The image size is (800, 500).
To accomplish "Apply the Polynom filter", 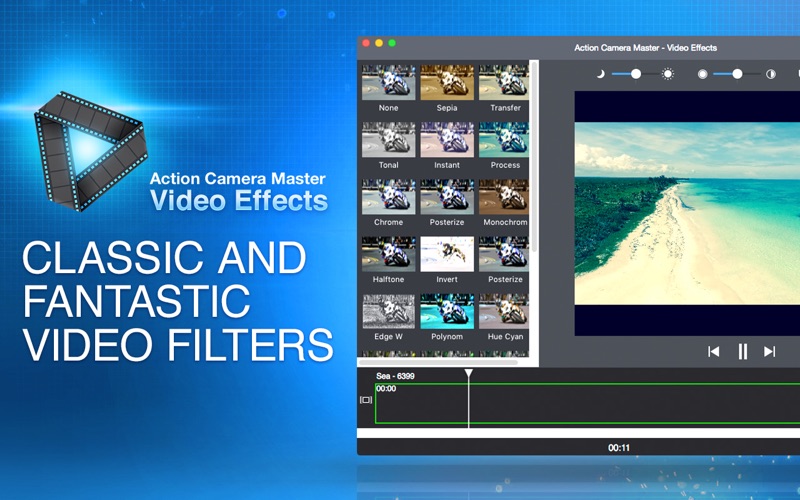I will 447,310.
